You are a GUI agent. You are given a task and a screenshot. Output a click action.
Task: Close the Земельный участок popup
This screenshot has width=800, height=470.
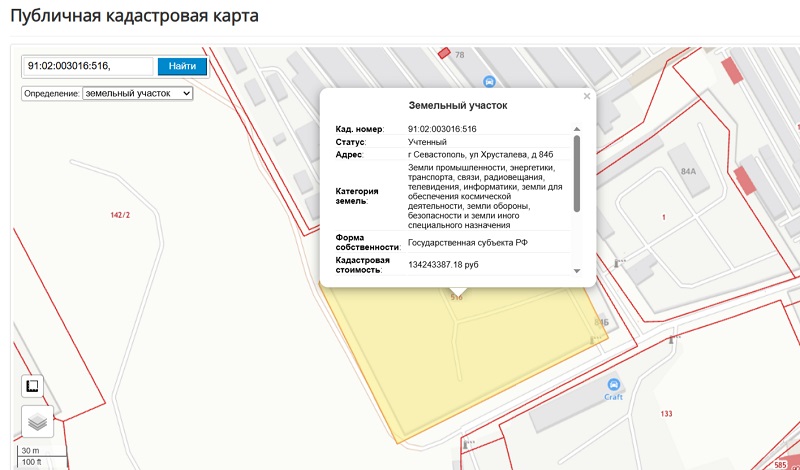click(x=587, y=97)
